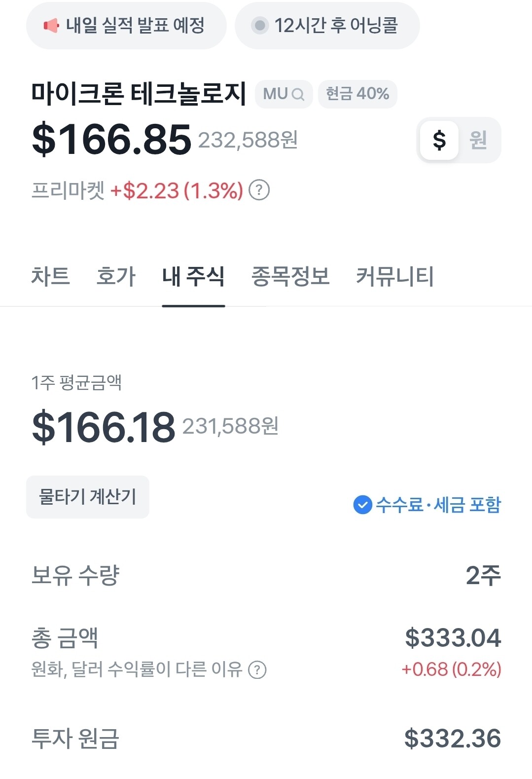Open the 차트 tab
This screenshot has width=532, height=779.
50,276
